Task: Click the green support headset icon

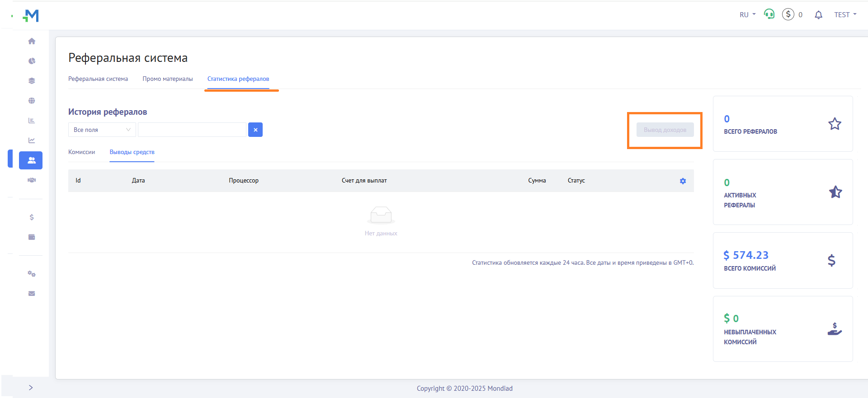Action: click(x=769, y=14)
